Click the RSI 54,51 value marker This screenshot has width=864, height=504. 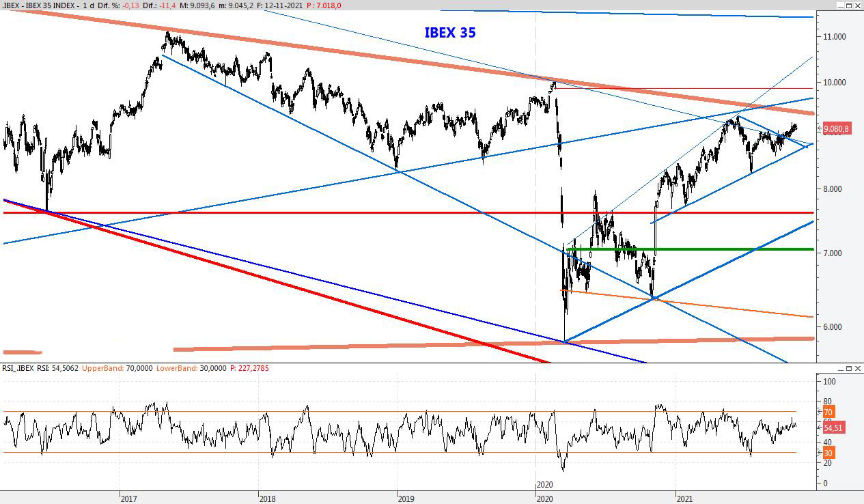tap(833, 427)
